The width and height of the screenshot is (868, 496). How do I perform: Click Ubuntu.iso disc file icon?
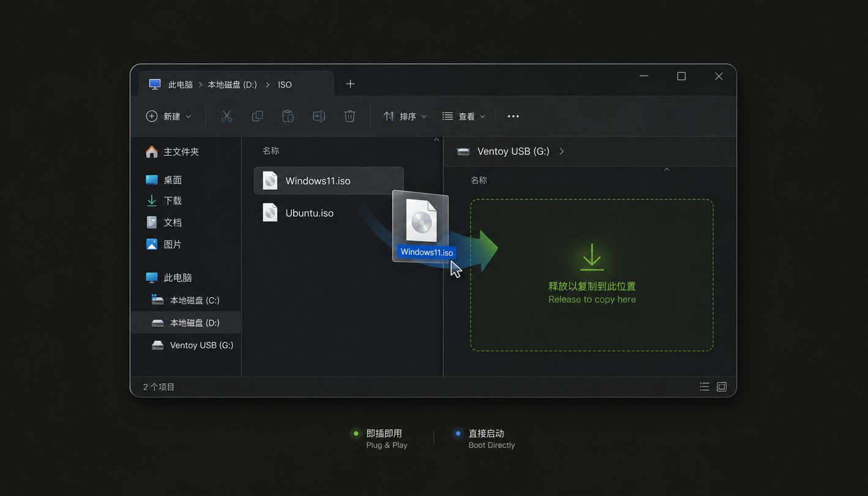pyautogui.click(x=270, y=212)
